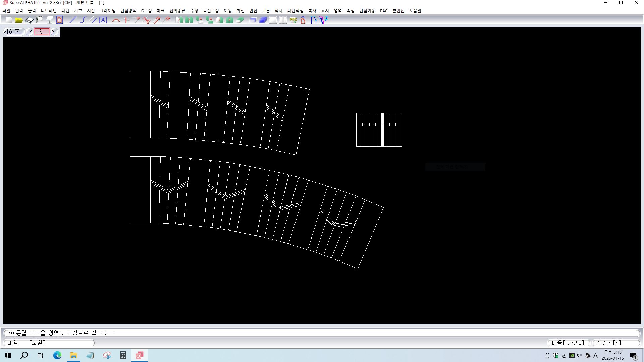644x362 pixels.
Task: Open the 그레이딩 menu
Action: [107, 11]
